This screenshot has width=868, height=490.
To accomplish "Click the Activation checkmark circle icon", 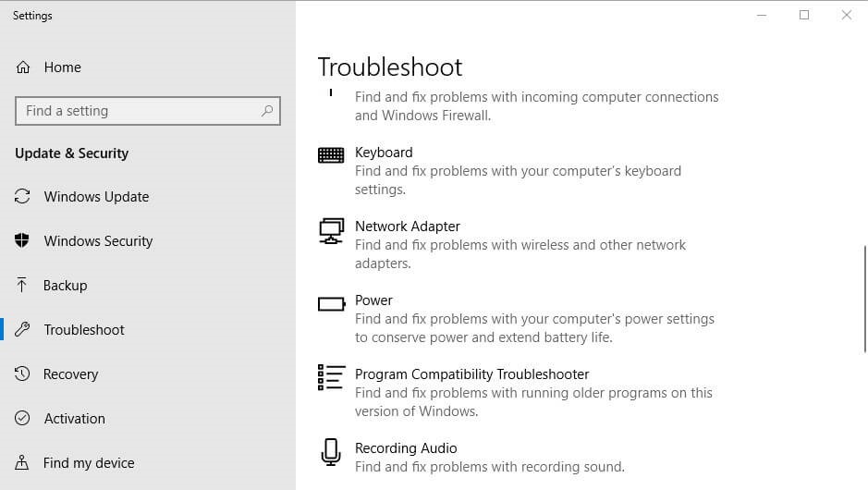I will click(22, 418).
